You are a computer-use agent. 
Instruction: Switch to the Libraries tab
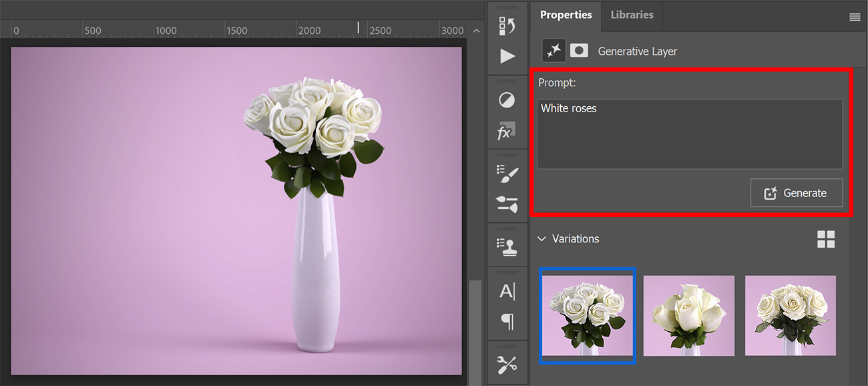(x=631, y=14)
